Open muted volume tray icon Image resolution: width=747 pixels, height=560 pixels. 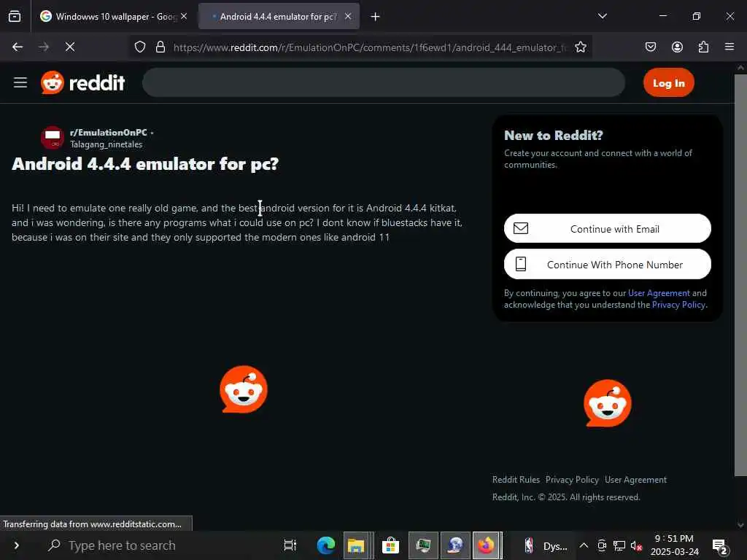636,545
